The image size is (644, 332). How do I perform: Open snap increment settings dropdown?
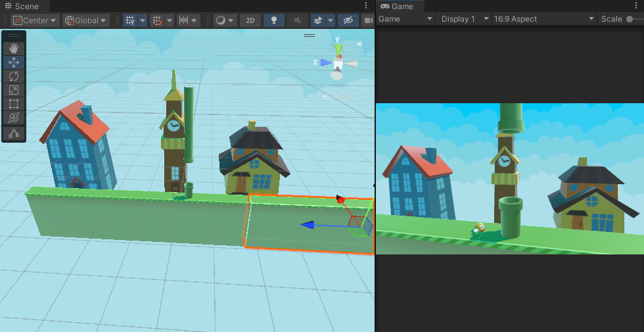[x=189, y=20]
